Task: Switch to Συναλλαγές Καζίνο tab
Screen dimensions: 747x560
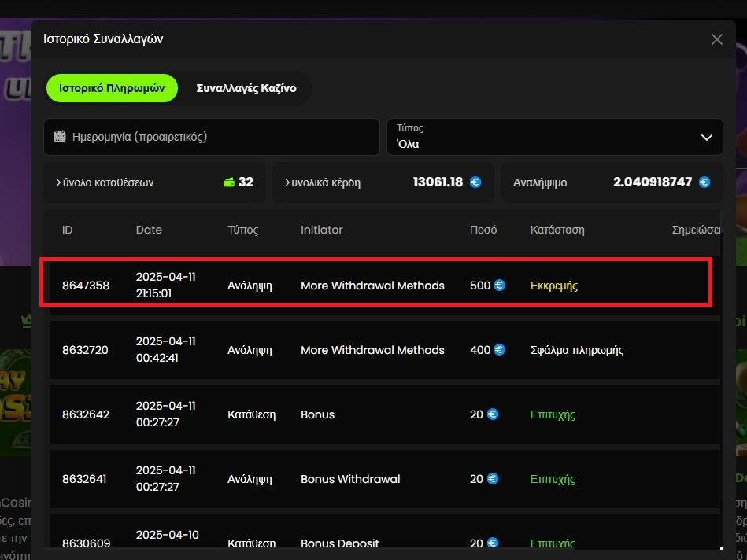Action: (x=246, y=88)
